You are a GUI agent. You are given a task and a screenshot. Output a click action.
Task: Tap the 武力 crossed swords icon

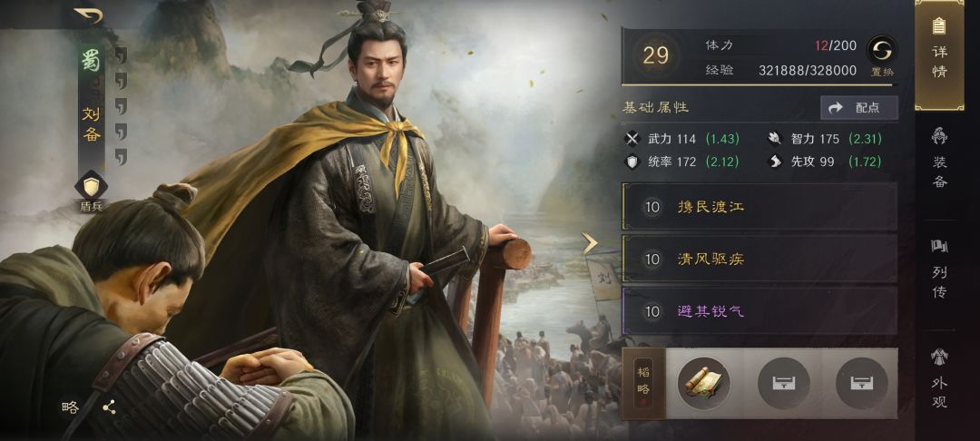coord(633,140)
